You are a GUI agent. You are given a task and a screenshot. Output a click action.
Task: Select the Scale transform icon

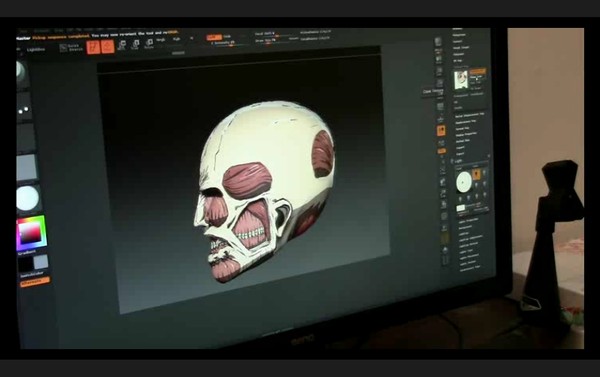tap(135, 45)
